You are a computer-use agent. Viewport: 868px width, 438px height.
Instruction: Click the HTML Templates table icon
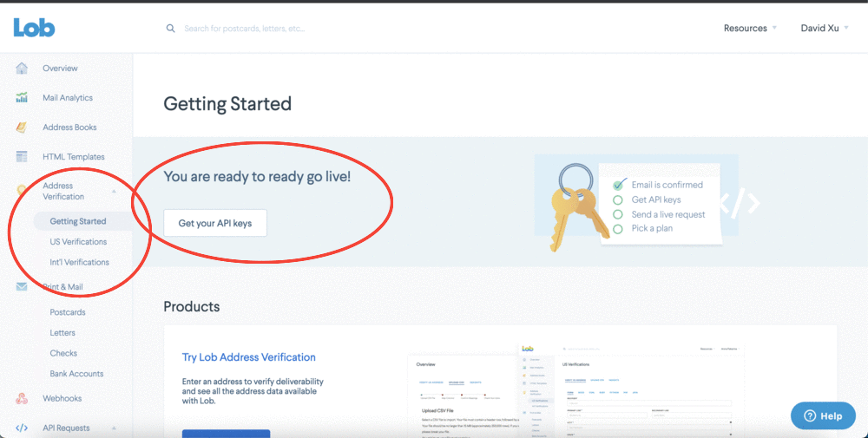tap(22, 156)
